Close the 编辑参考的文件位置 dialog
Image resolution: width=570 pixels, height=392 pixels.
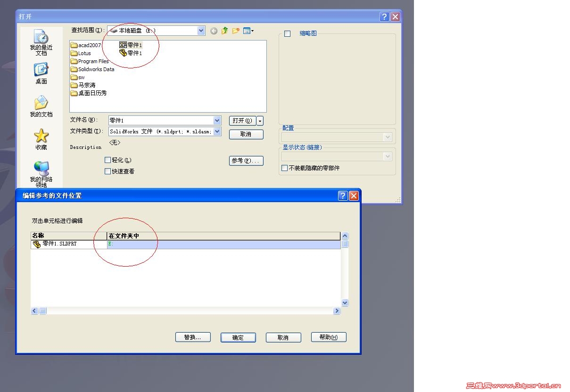[x=354, y=196]
